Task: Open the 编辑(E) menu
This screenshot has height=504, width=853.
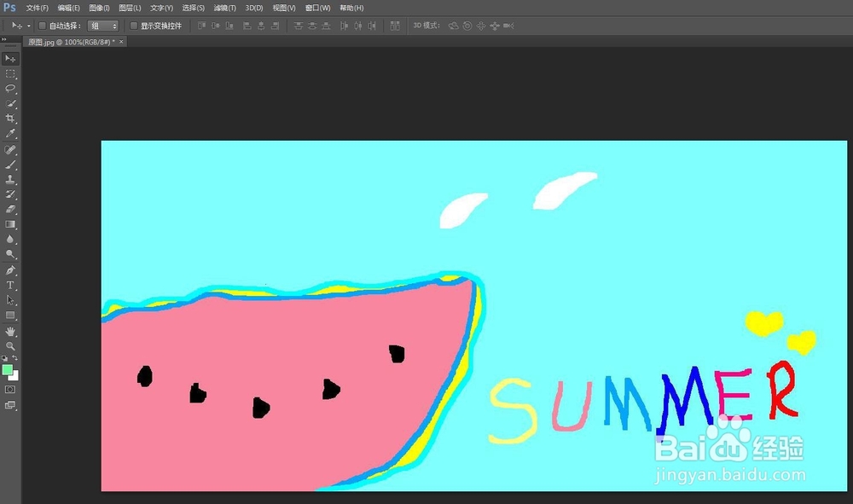Action: click(x=68, y=9)
